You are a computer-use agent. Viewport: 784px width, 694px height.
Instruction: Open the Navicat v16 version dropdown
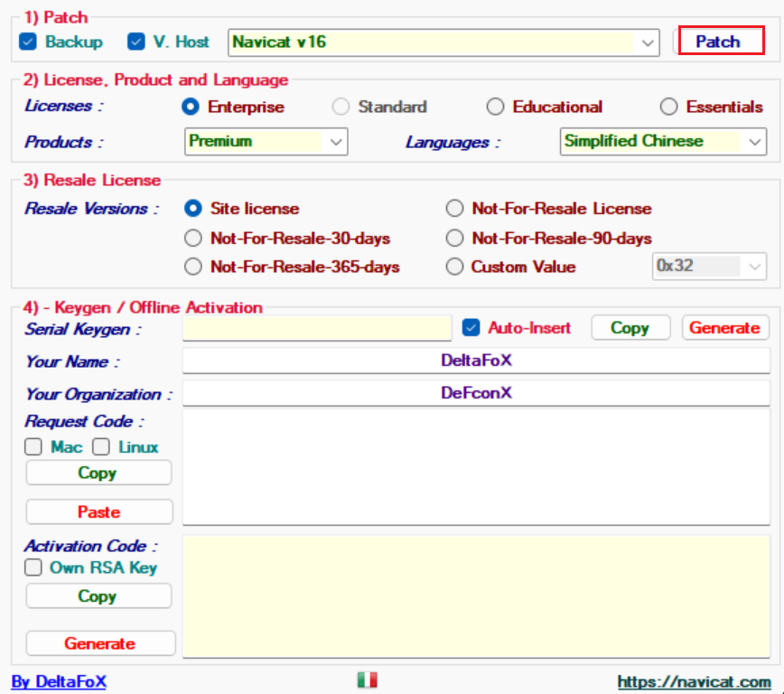pyautogui.click(x=648, y=42)
